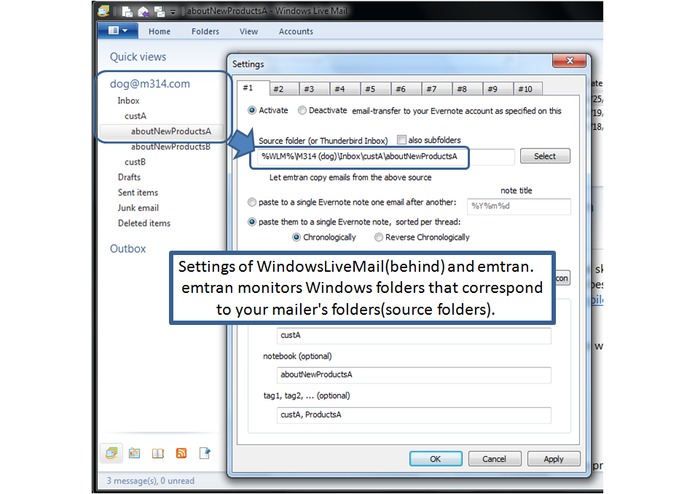695x494 pixels.
Task: Check the 'also subfolders' checkbox
Action: (402, 140)
